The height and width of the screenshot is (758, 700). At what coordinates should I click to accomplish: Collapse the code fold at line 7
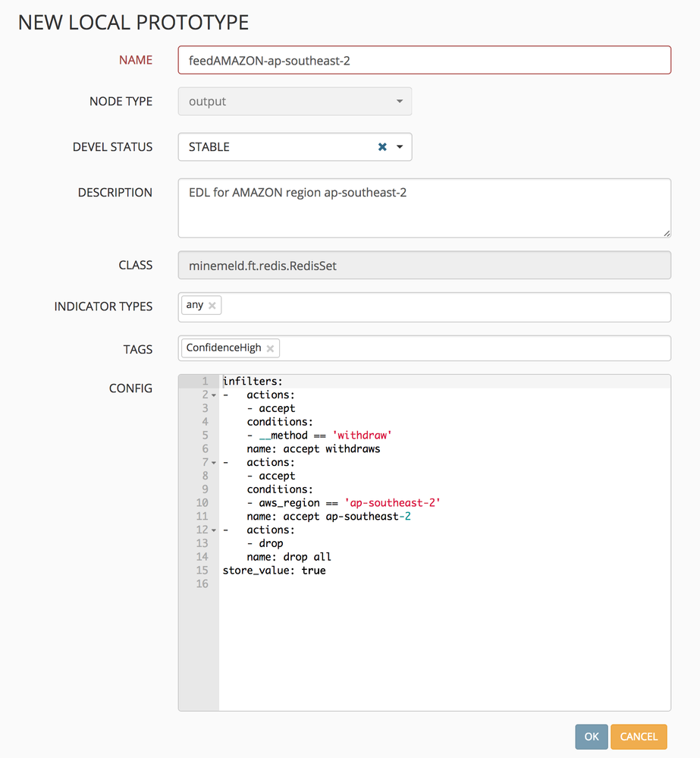pyautogui.click(x=214, y=463)
